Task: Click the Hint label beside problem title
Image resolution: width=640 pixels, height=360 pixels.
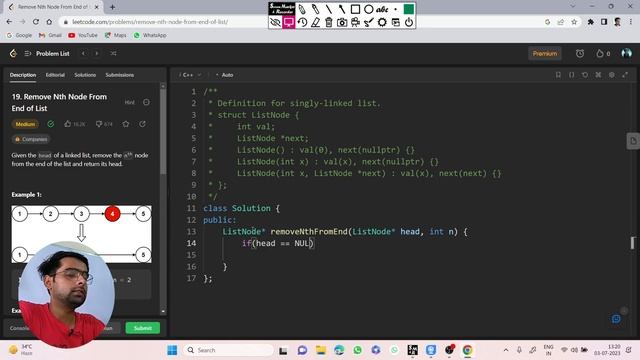Action: click(x=129, y=102)
